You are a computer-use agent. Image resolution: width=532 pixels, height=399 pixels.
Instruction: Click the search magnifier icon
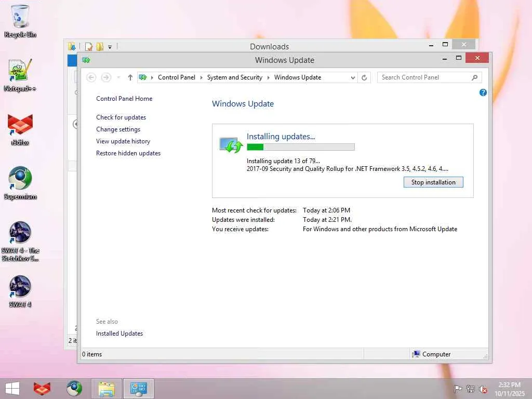[x=475, y=78]
